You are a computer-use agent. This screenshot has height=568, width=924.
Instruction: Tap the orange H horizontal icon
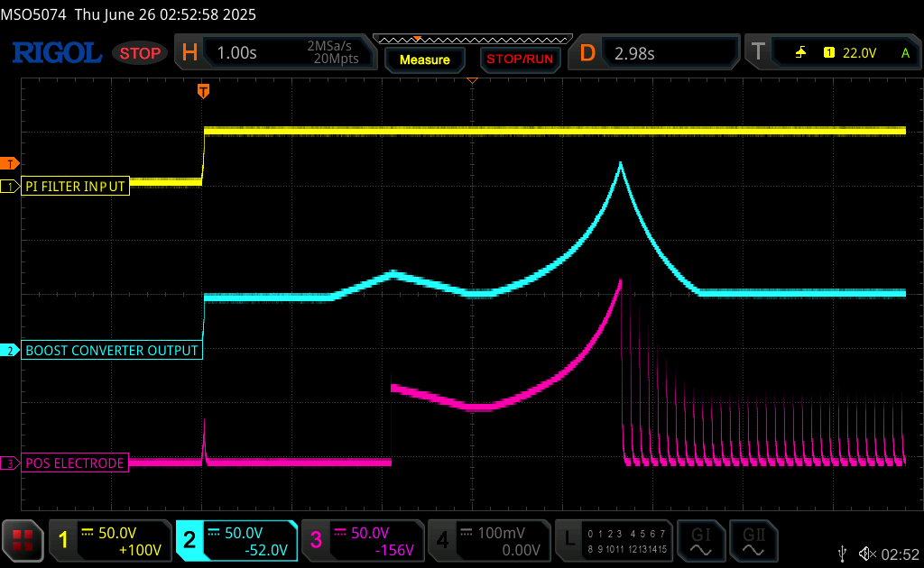coord(189,53)
